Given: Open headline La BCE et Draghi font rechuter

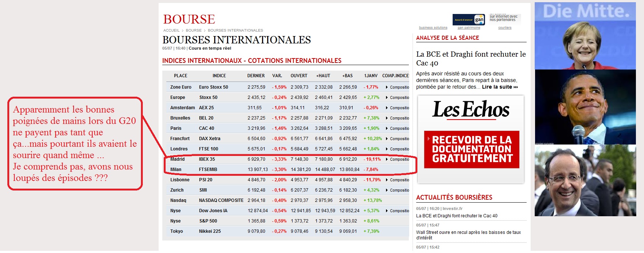Looking at the screenshot, I should point(471,58).
